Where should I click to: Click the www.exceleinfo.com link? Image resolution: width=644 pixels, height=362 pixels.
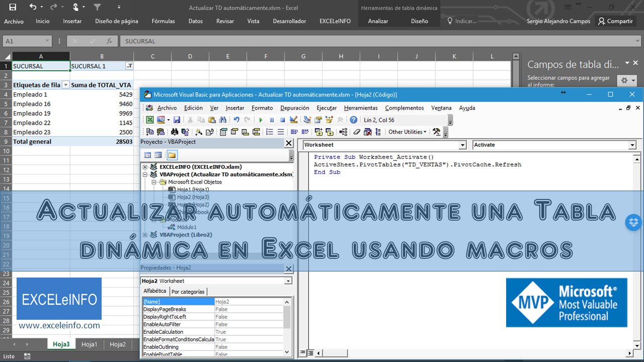[59, 326]
